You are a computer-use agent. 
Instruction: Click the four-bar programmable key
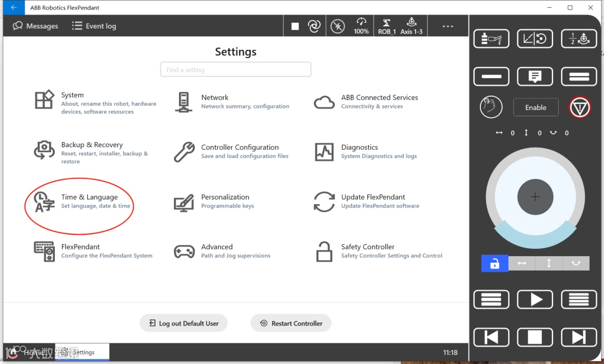[579, 299]
